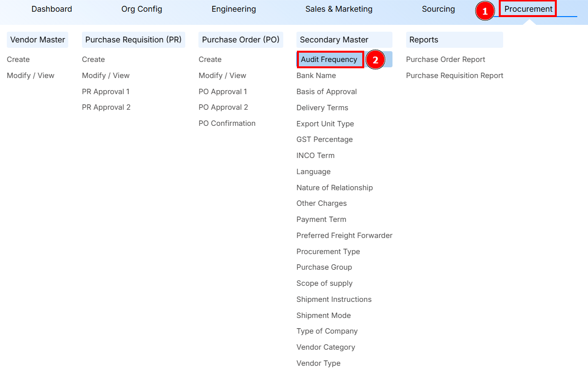Open the Org Config menu
Image resolution: width=588 pixels, height=376 pixels.
click(141, 9)
